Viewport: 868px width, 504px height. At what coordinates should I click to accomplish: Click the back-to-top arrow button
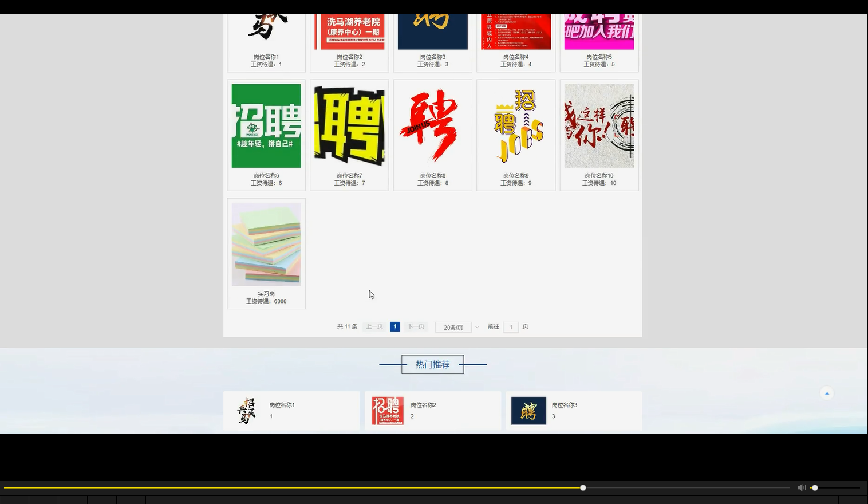pyautogui.click(x=827, y=393)
